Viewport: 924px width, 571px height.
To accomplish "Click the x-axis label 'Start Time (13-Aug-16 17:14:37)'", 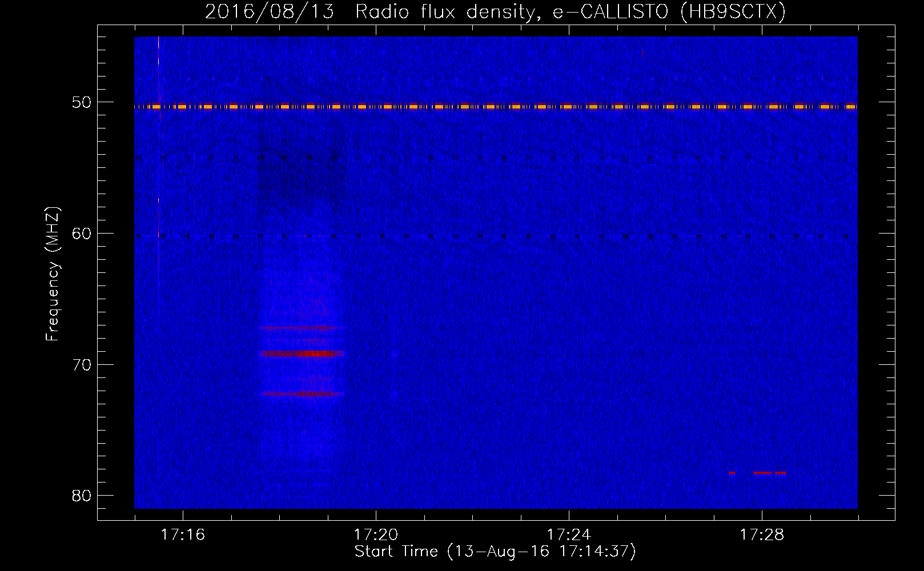I will [495, 552].
